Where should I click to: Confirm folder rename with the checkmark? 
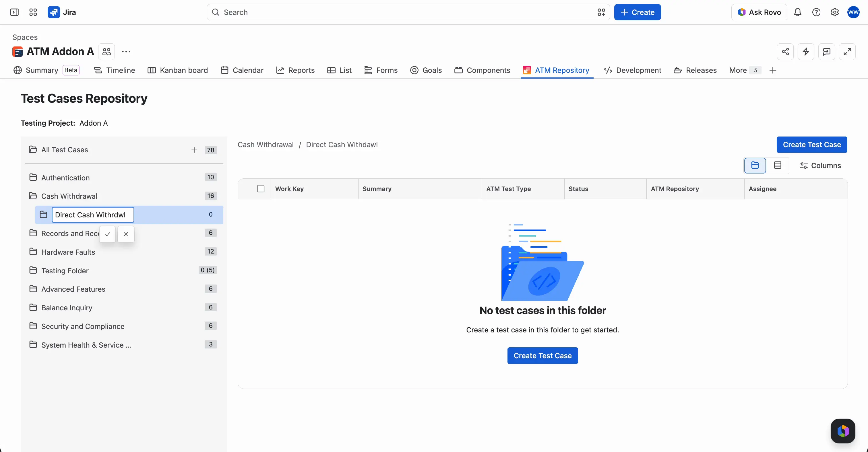(107, 234)
